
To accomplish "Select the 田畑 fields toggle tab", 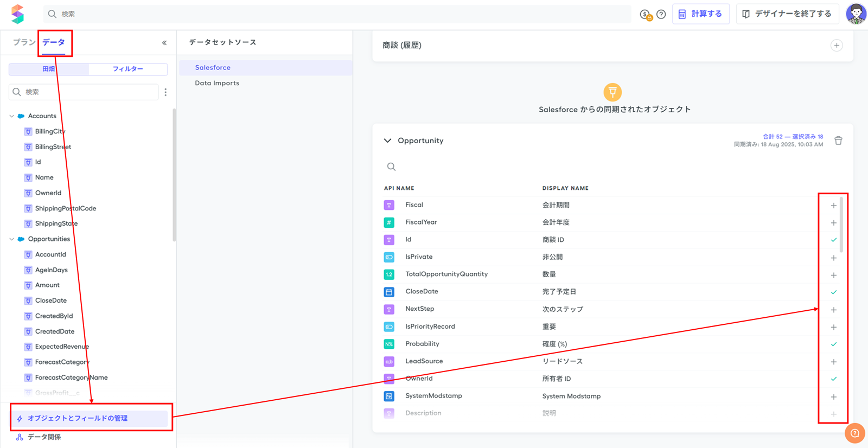I will point(48,69).
